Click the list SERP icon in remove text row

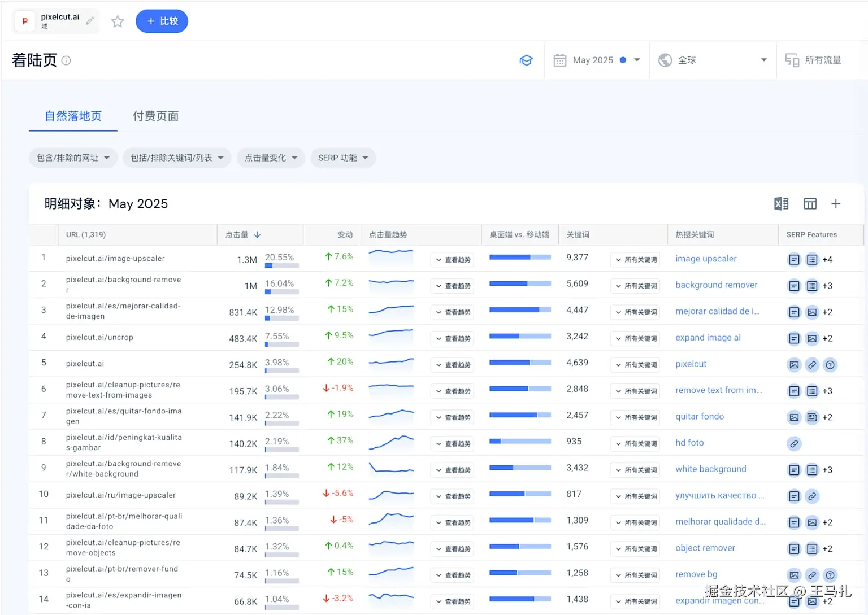812,391
